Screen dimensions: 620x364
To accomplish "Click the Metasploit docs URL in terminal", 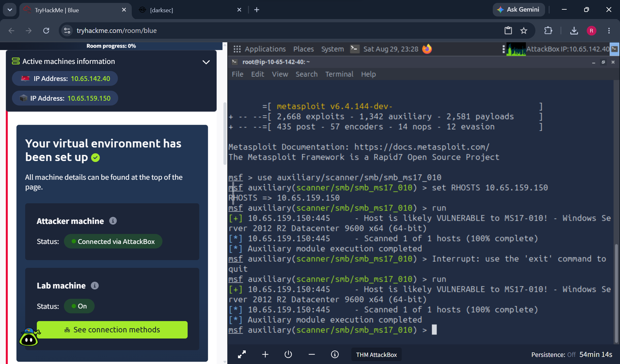I will tap(422, 147).
